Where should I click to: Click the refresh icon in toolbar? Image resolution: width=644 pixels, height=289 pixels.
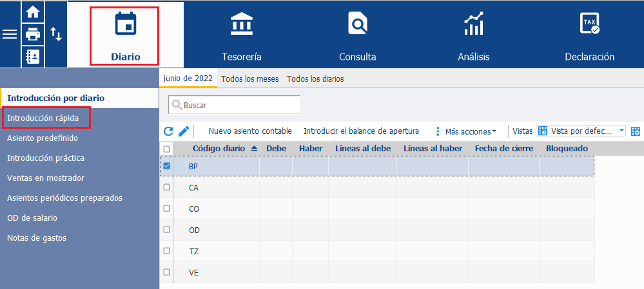(168, 131)
